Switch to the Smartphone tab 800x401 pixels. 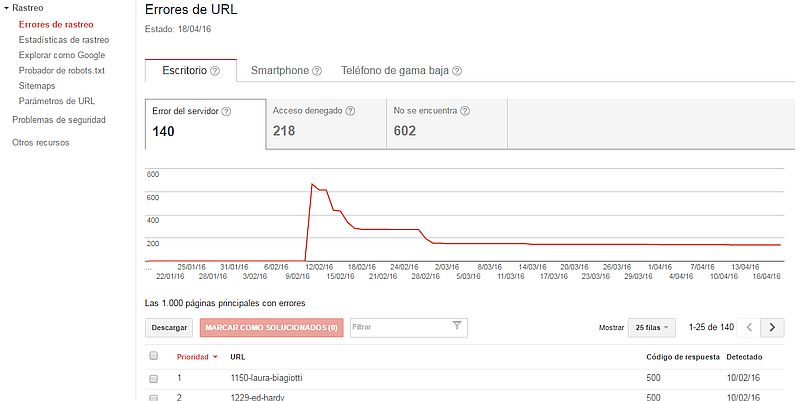(286, 70)
